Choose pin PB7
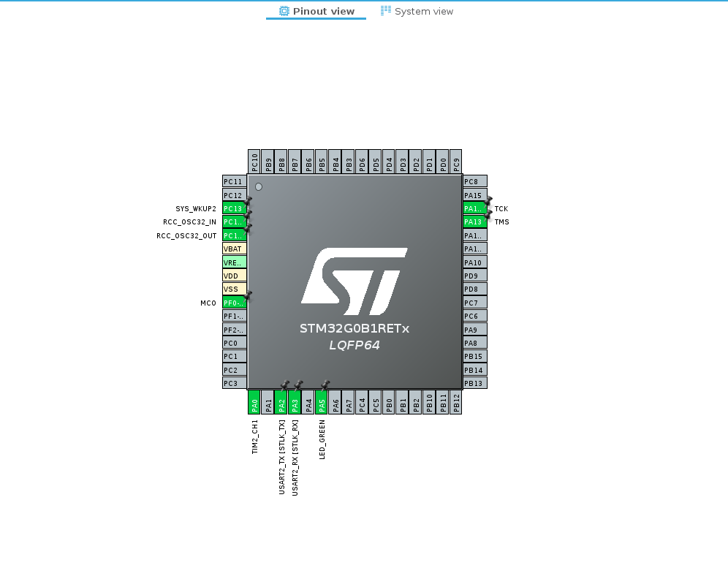The image size is (728, 587). tap(295, 162)
